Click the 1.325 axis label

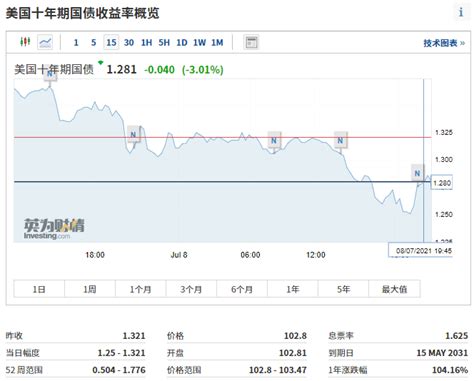click(444, 132)
